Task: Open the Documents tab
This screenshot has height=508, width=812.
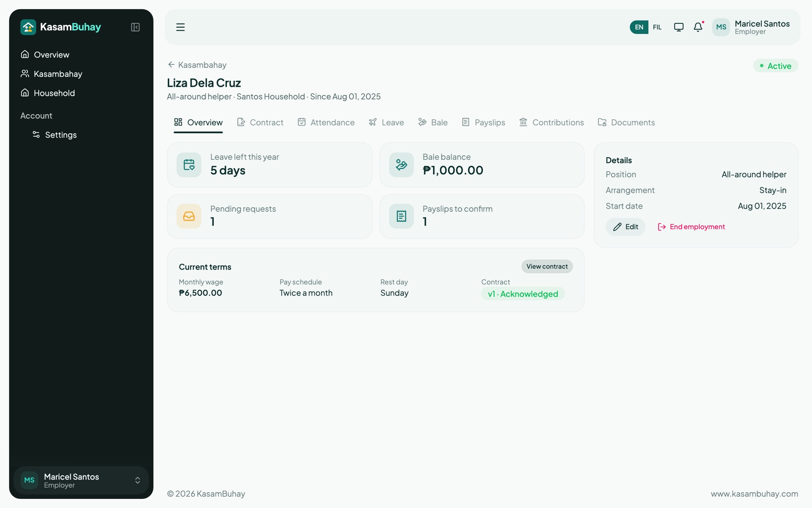Action: coord(627,122)
